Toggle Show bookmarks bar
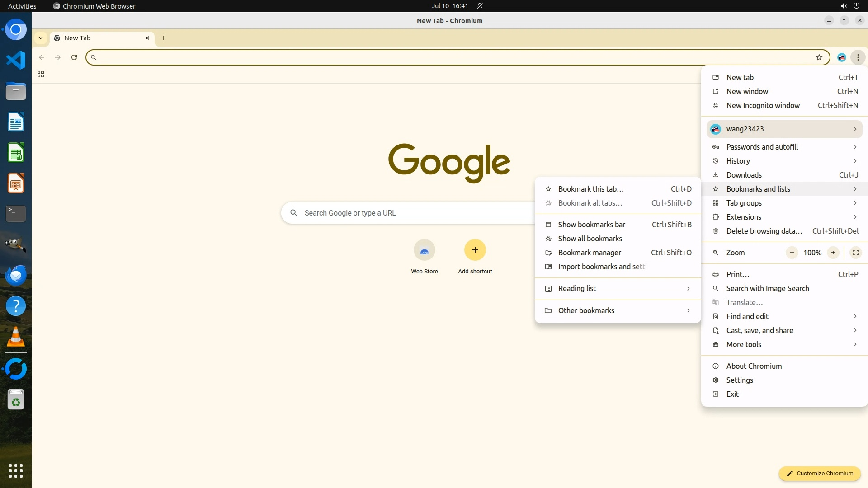The width and height of the screenshot is (868, 488). coord(591,225)
